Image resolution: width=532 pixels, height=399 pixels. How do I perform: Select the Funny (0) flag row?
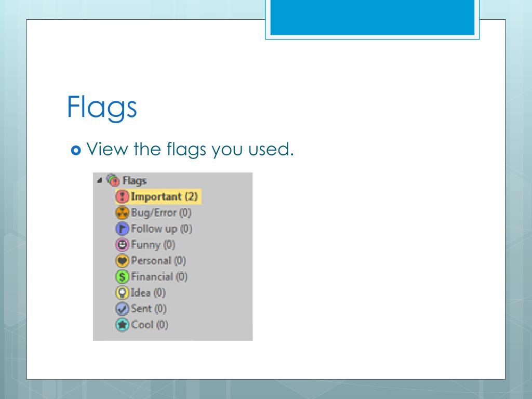tap(145, 245)
